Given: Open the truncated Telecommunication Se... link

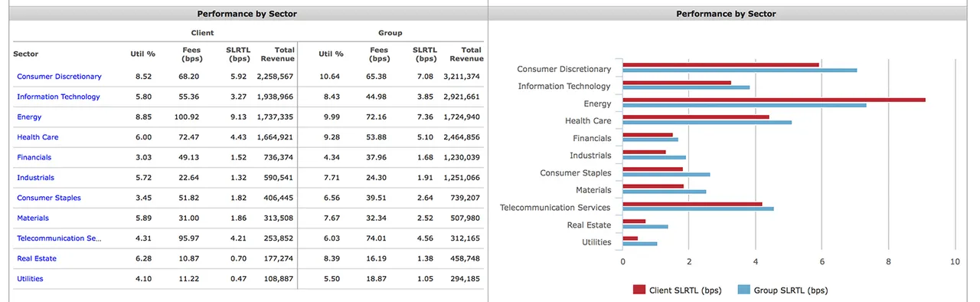Looking at the screenshot, I should point(59,238).
